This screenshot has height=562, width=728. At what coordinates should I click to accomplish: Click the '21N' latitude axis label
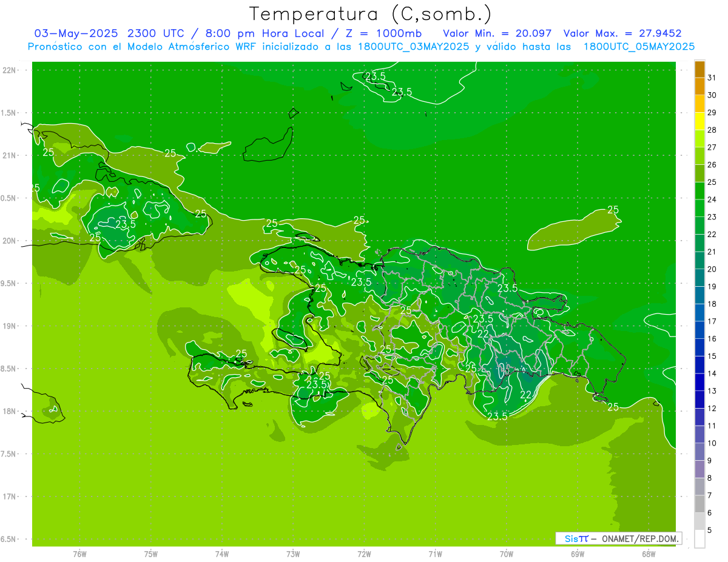click(10, 155)
